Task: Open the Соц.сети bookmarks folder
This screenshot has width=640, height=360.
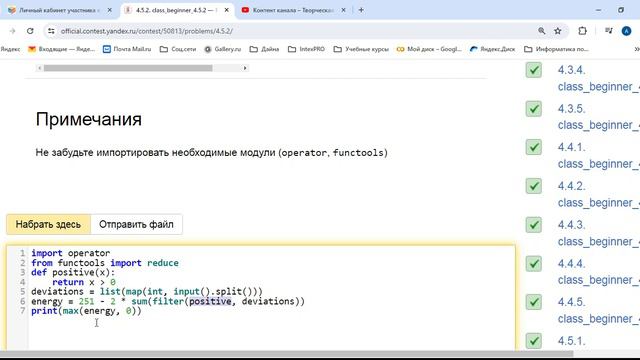Action: tap(178, 49)
